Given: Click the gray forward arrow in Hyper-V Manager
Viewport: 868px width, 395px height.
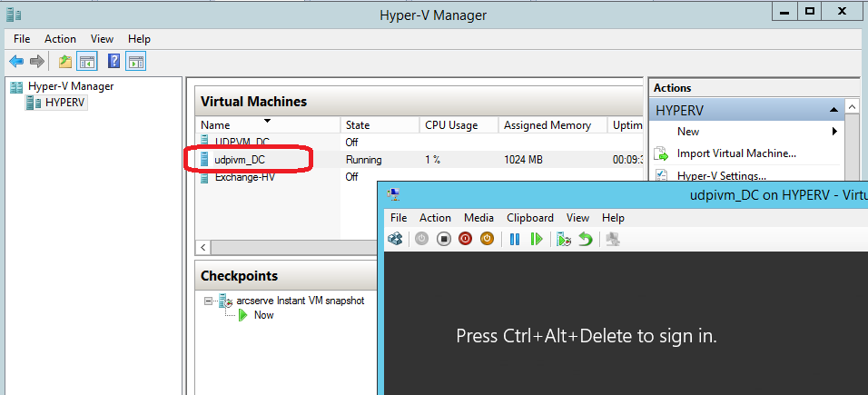Looking at the screenshot, I should click(37, 62).
